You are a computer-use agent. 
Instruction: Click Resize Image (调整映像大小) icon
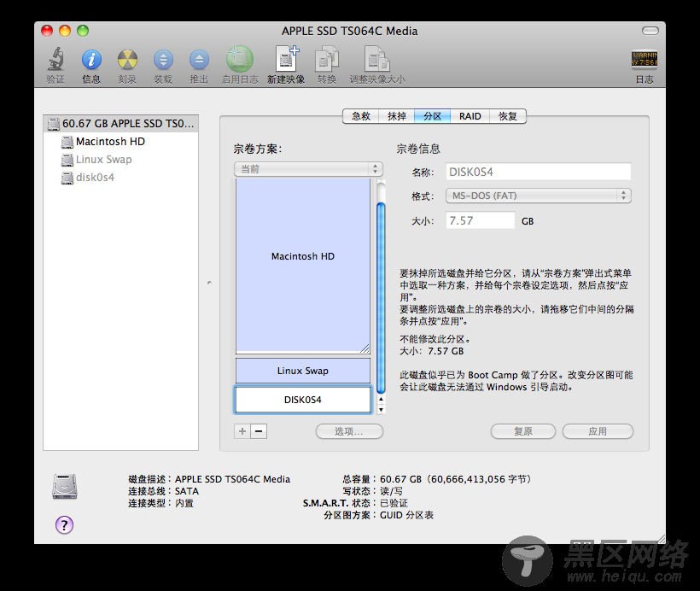[x=377, y=59]
